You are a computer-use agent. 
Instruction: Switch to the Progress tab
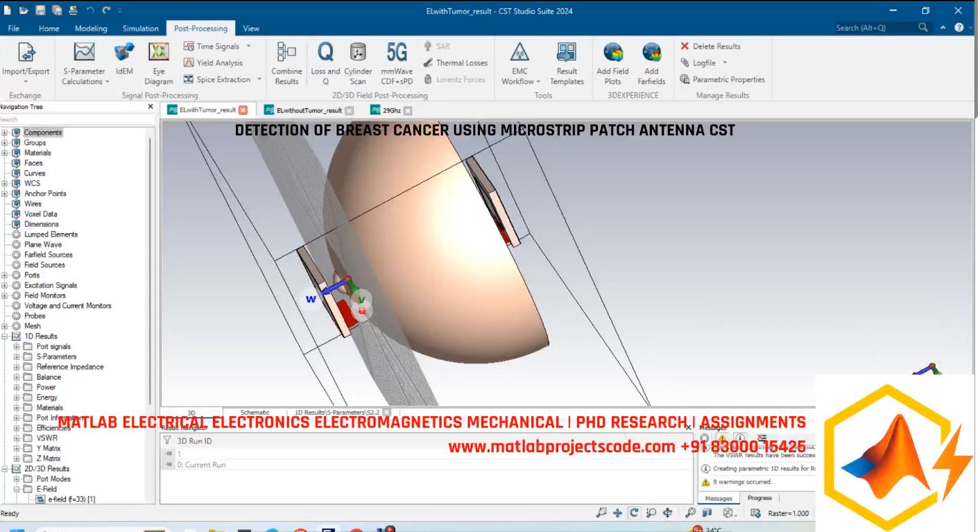click(759, 498)
